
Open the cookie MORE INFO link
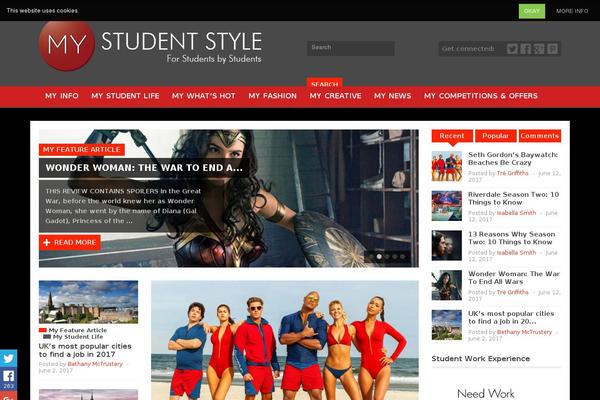pyautogui.click(x=572, y=11)
